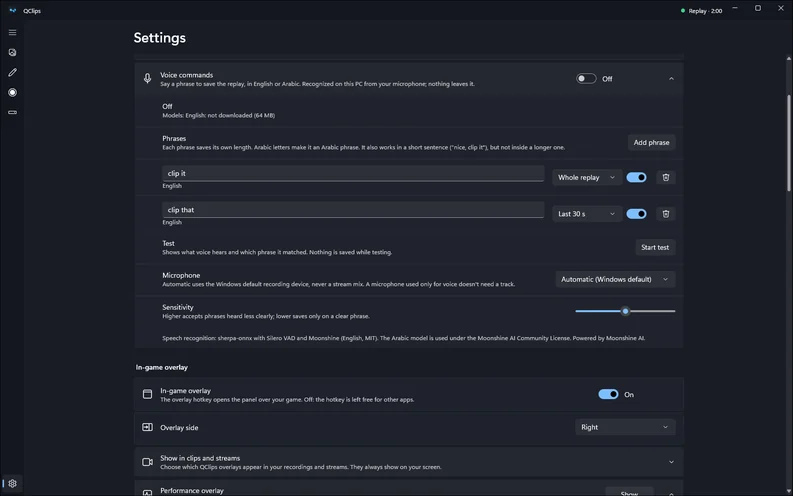Click the 'In-game overlay' section header

(x=161, y=368)
